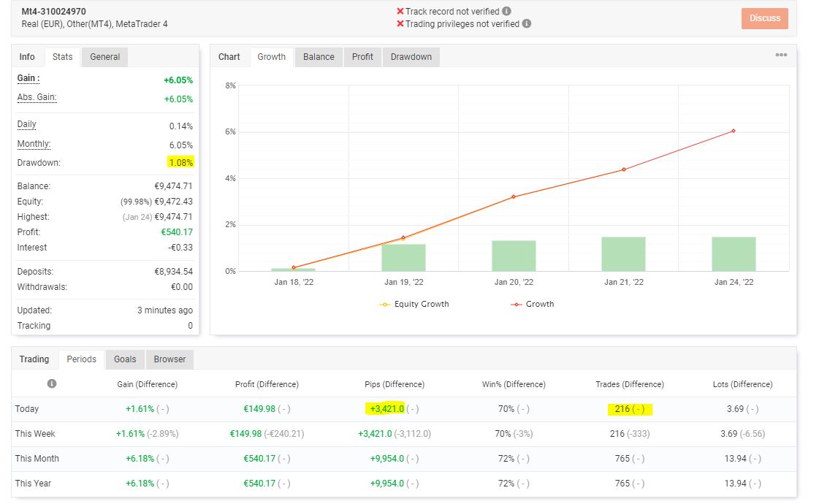Click the info icon in Periods table header

(52, 383)
